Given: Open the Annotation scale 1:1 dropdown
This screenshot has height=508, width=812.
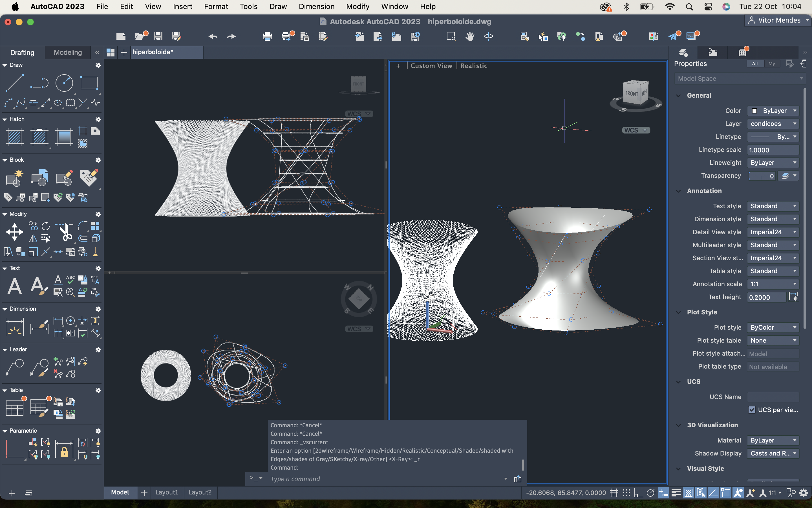Looking at the screenshot, I should pyautogui.click(x=773, y=284).
